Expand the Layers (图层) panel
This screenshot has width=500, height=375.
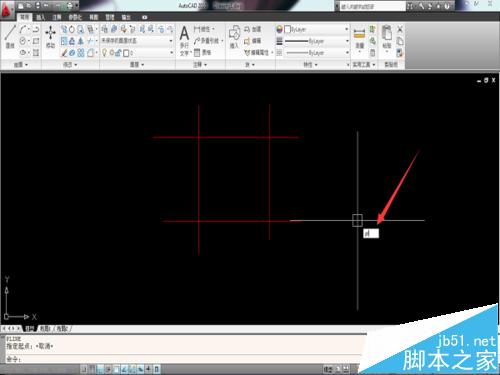coord(137,65)
